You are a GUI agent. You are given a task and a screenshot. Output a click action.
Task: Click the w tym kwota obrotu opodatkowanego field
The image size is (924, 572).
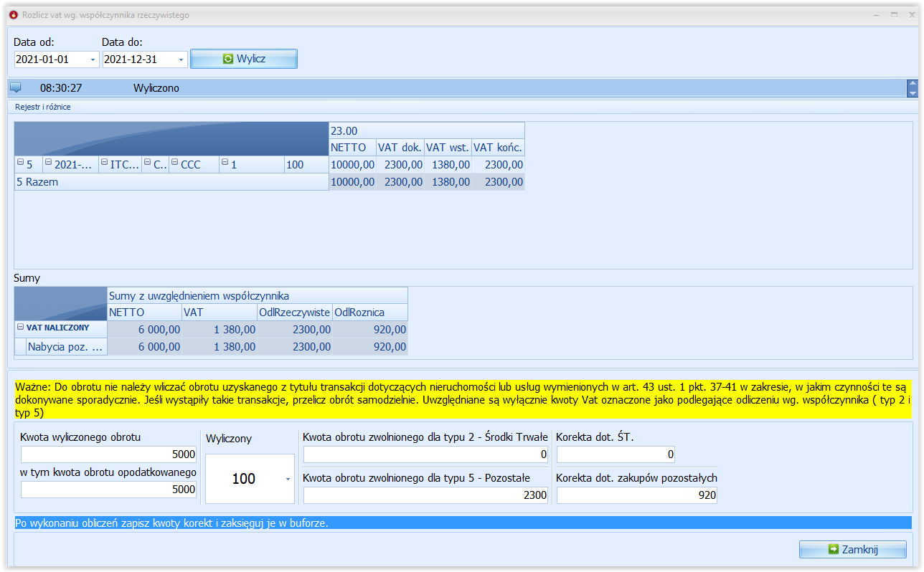108,490
